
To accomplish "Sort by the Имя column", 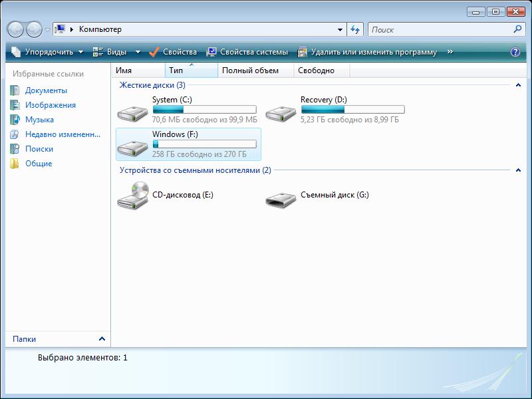I will point(138,70).
